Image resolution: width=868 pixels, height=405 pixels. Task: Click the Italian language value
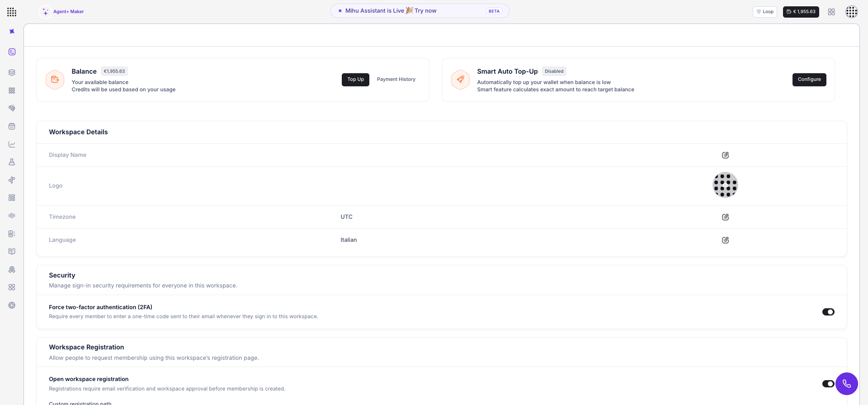coord(349,240)
